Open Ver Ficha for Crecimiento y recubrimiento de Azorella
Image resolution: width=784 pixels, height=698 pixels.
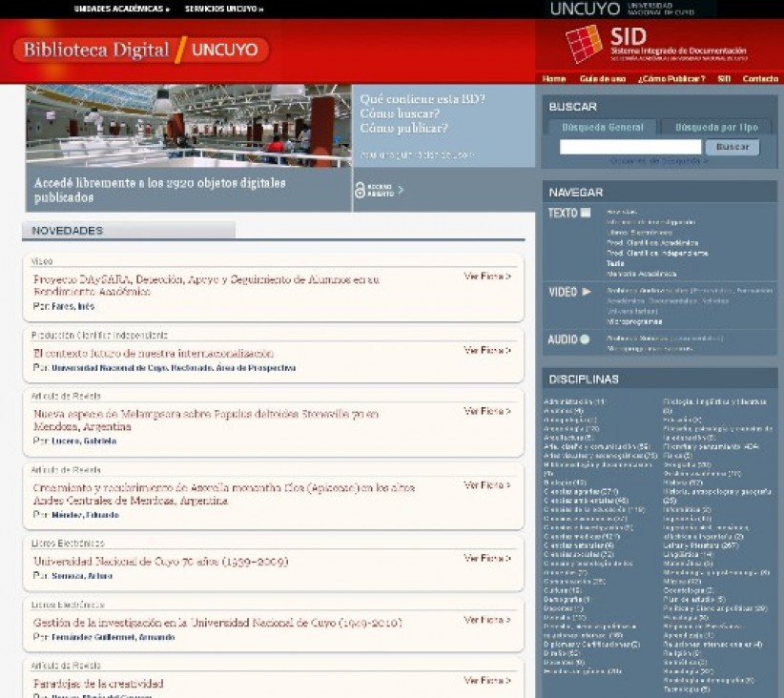pyautogui.click(x=487, y=485)
